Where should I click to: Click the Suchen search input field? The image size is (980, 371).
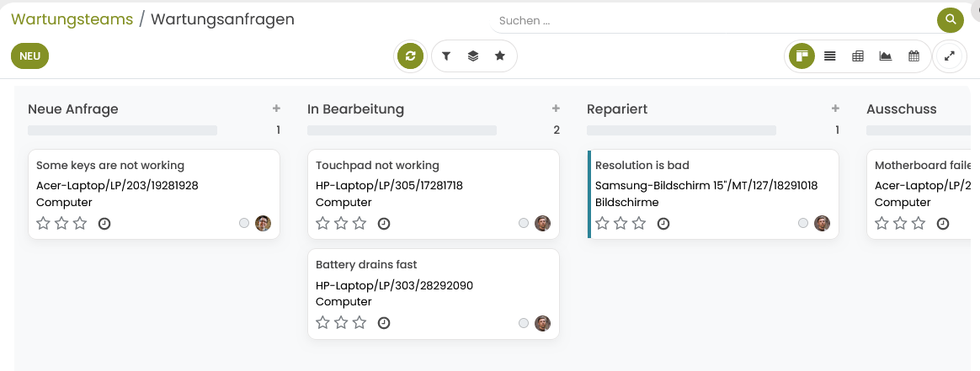[712, 20]
